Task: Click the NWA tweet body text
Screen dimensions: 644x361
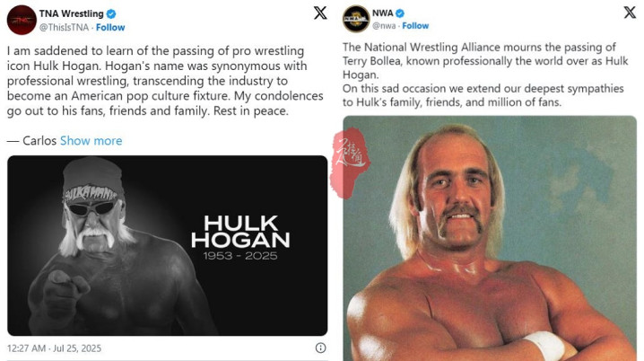Action: coord(485,75)
